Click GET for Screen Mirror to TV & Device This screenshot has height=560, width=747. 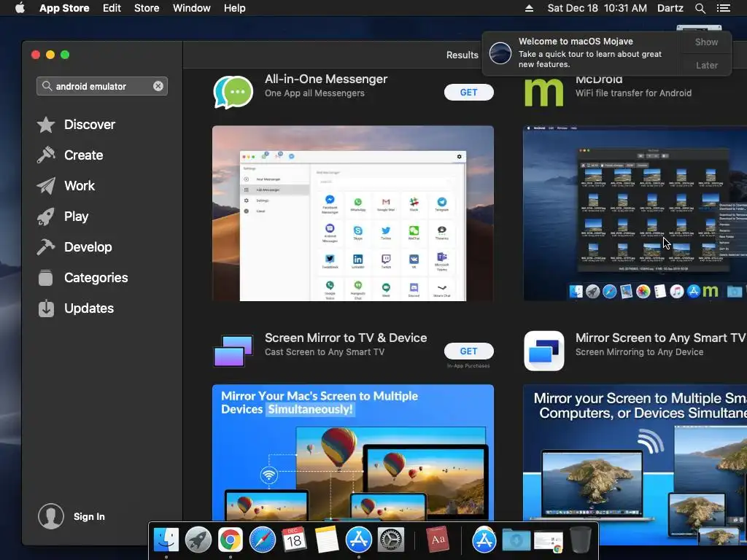(469, 351)
